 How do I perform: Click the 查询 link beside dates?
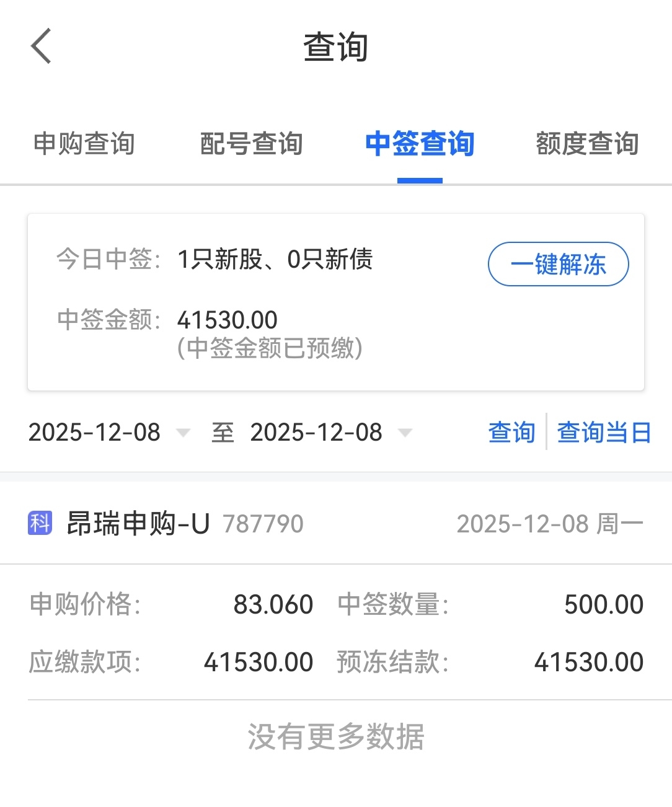(511, 433)
